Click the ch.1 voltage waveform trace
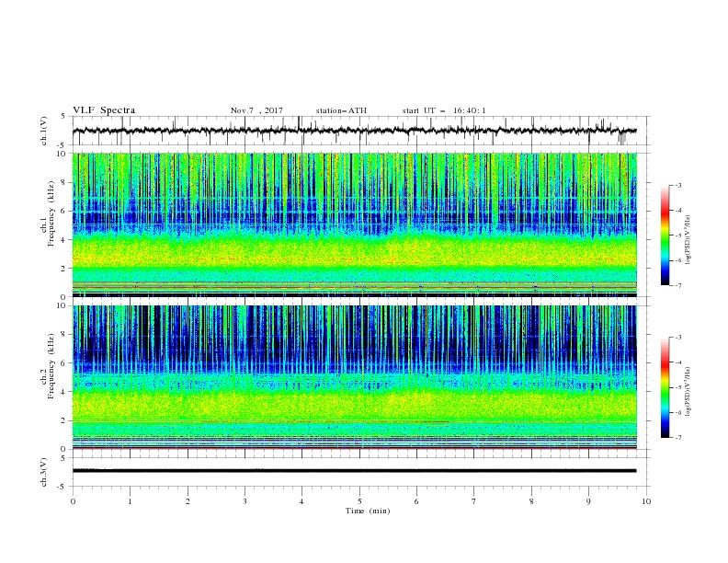This screenshot has height=563, width=728. click(x=354, y=131)
